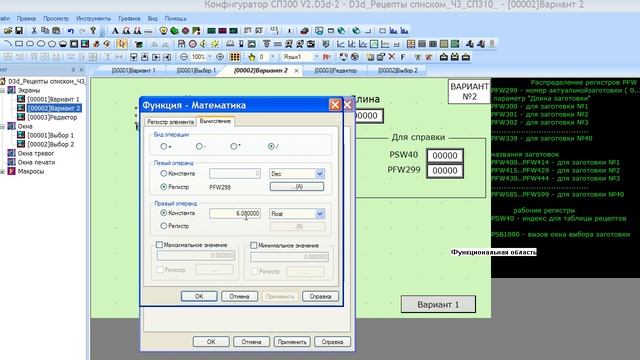Click the paste icon in toolbar
The height and width of the screenshot is (360, 640).
coord(56,31)
